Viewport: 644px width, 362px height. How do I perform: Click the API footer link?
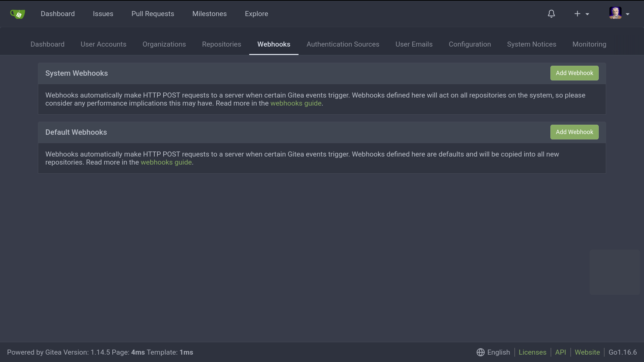pyautogui.click(x=560, y=352)
